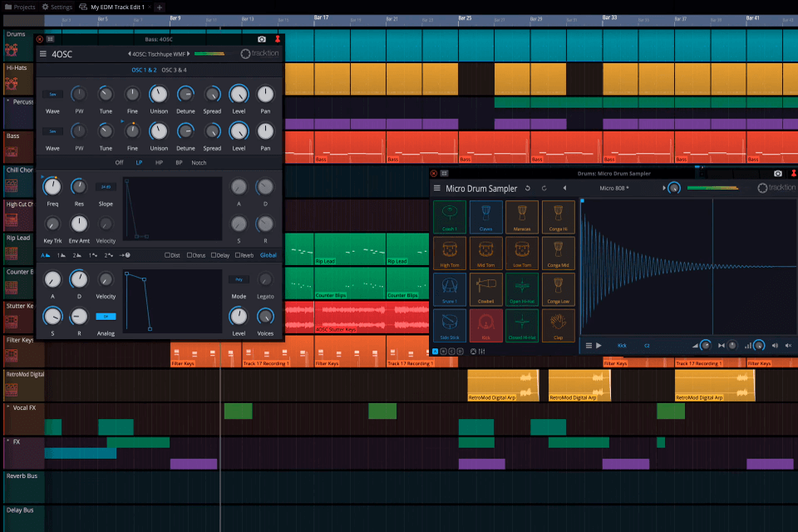
Task: Take snapshot of 4OSC plugin window
Action: (x=262, y=39)
